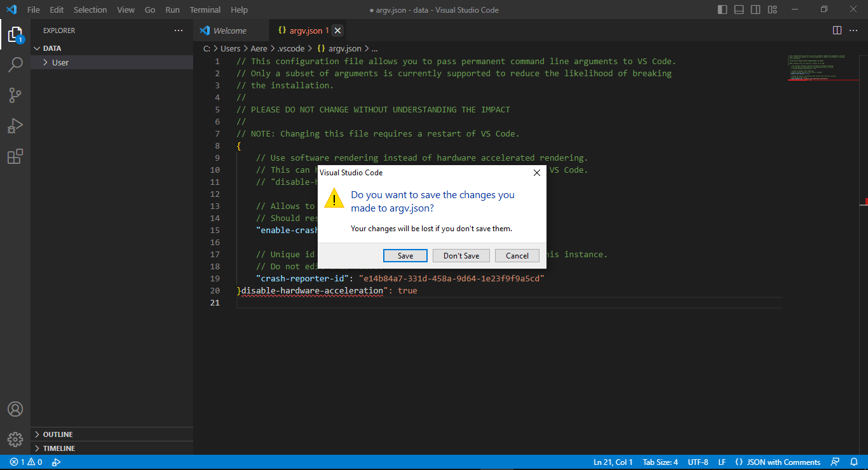Click the error marker in overview ruler
Screen dimensions: 868x470
865,202
